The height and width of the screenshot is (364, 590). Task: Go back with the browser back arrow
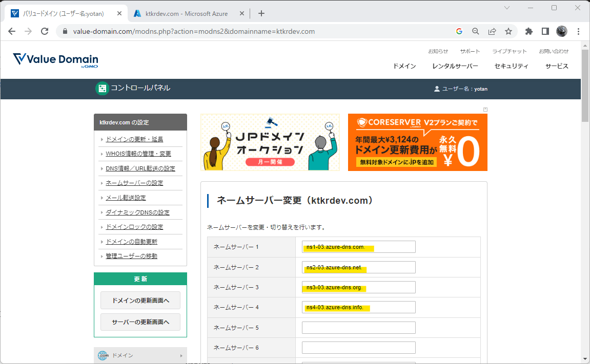click(x=12, y=31)
